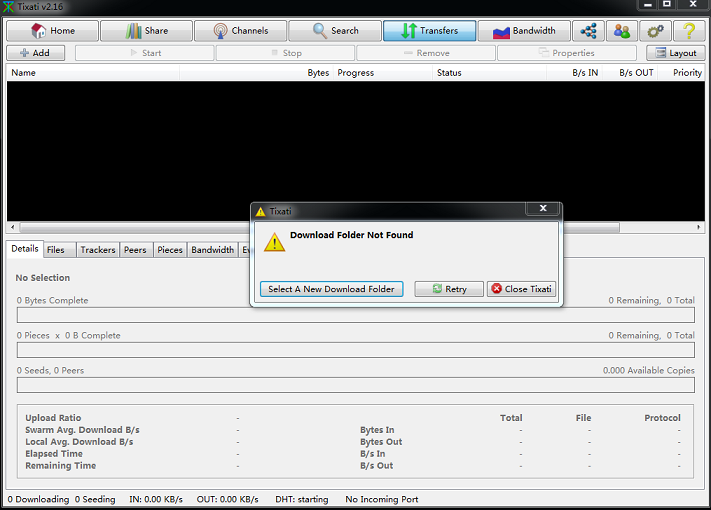Screen dimensions: 711x510
Task: Open the Bandwidth graph section
Action: pyautogui.click(x=524, y=31)
